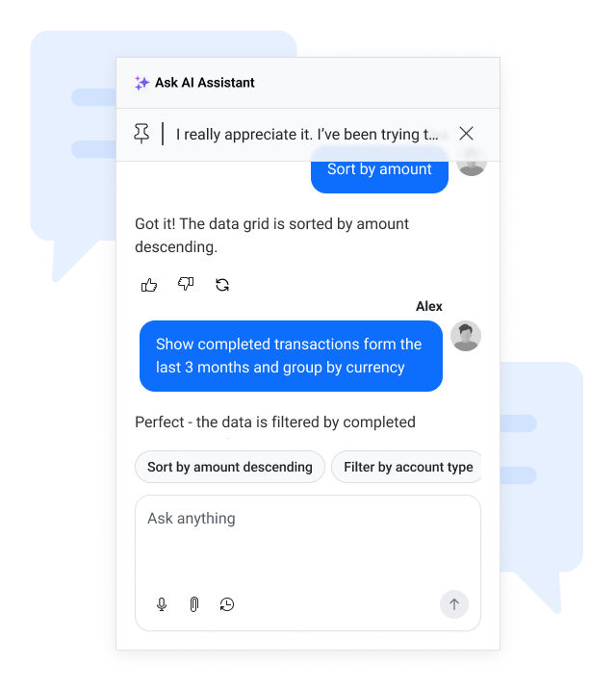The width and height of the screenshot is (616, 690).
Task: Click the thumbs up feedback icon
Action: [x=149, y=285]
